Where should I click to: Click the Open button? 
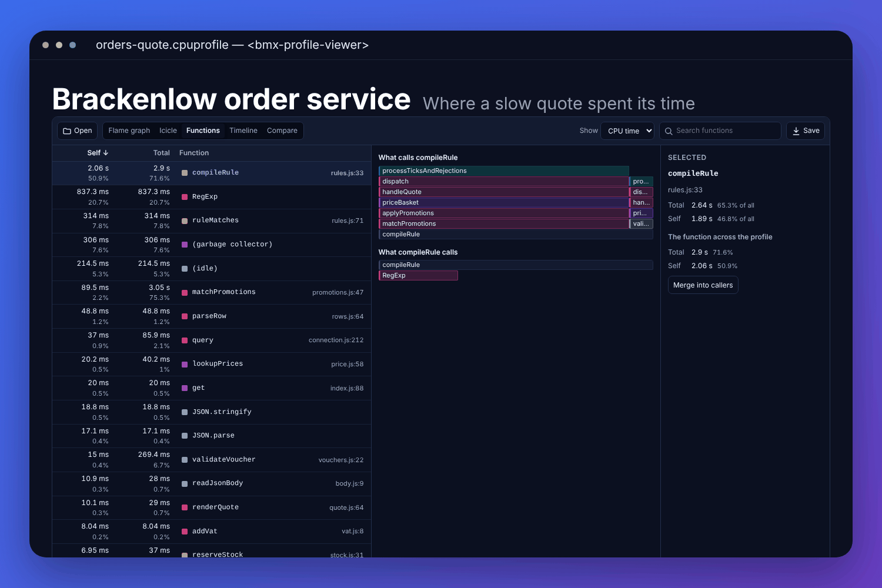(x=78, y=131)
